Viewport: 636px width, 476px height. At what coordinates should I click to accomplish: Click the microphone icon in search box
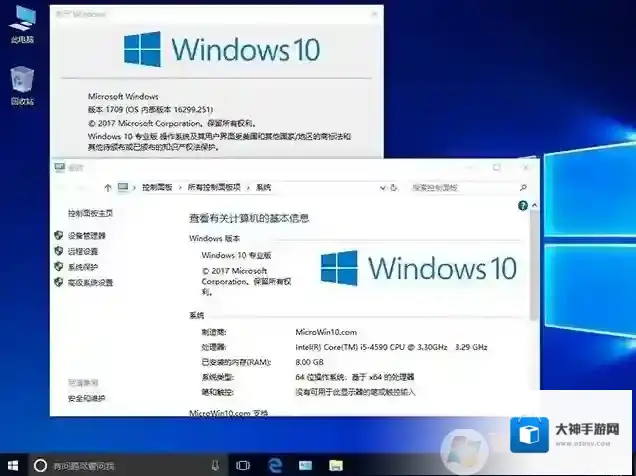pyautogui.click(x=215, y=465)
